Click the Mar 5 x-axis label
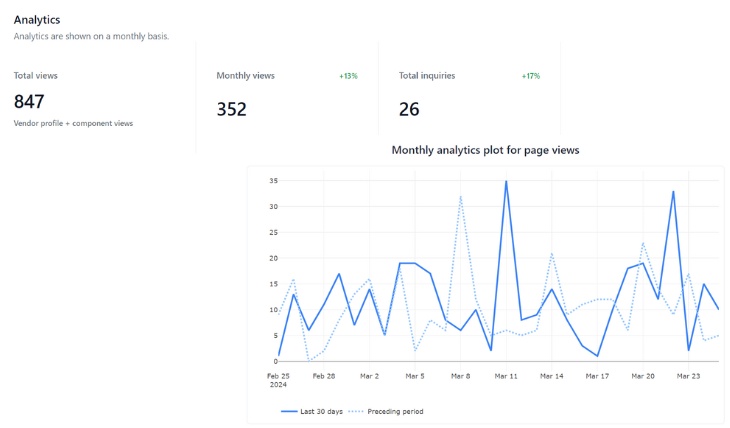 tap(415, 376)
